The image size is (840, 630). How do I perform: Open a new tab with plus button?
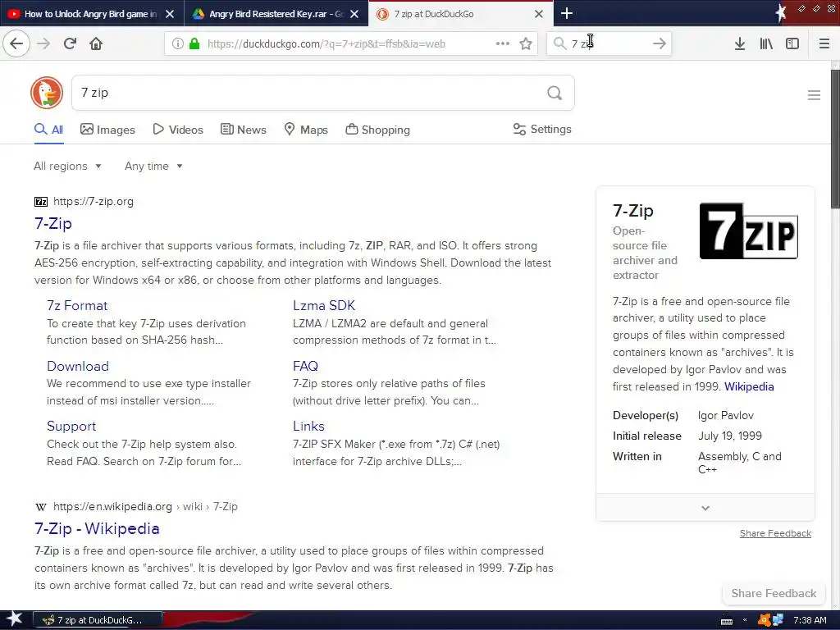566,13
